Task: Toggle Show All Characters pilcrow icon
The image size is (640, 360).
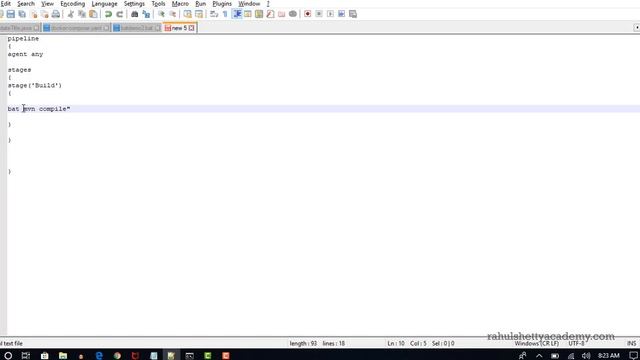Action: (225, 14)
